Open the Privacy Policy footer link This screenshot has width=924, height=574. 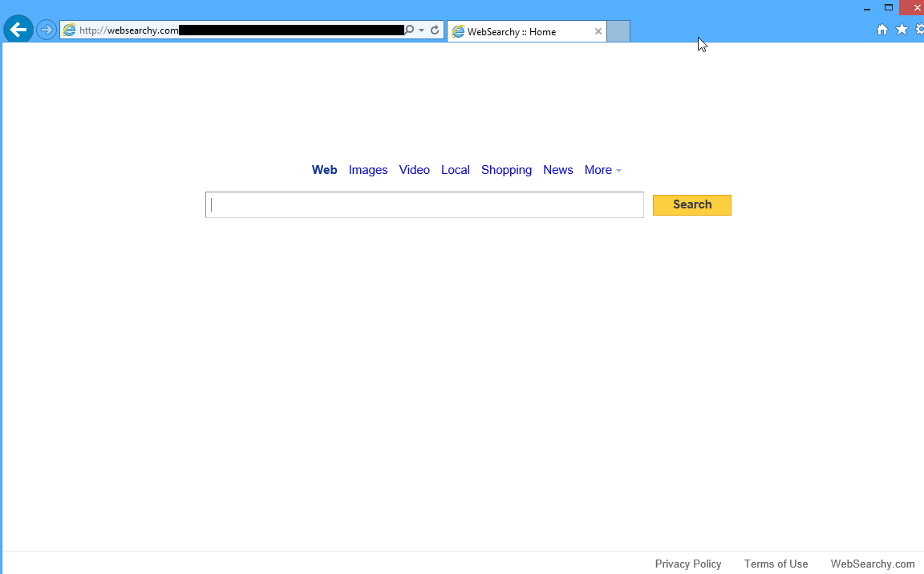[687, 564]
